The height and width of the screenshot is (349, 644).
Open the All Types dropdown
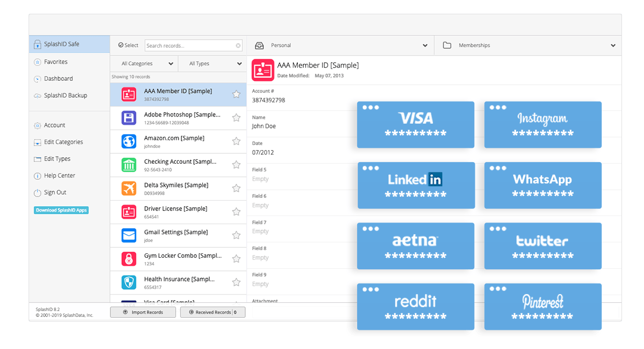212,63
